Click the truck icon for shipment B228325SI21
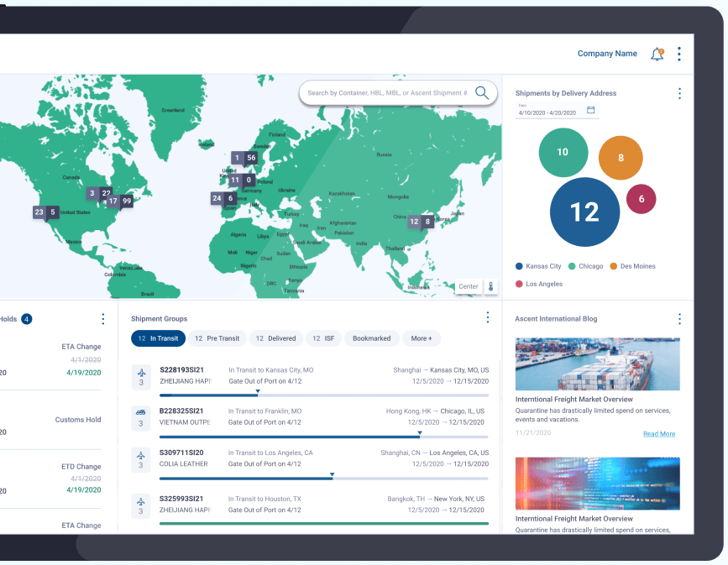728x565 pixels. click(x=141, y=412)
